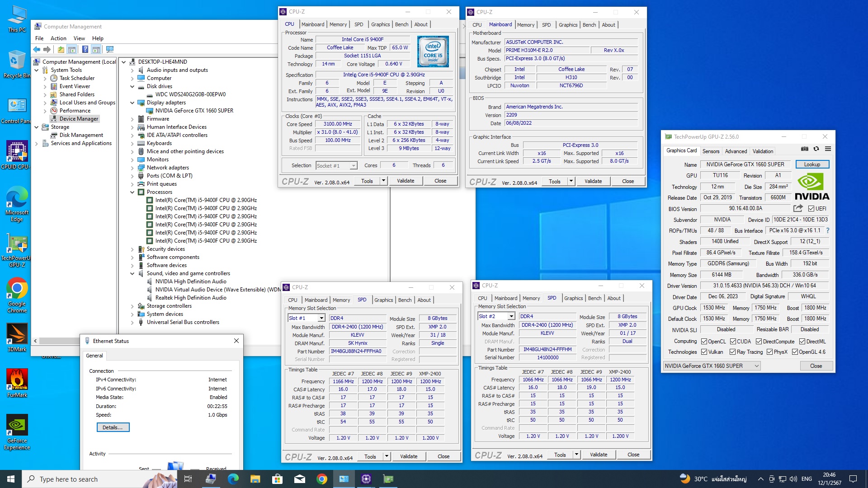
Task: Open the GPU selection dropdown in GPU-Z
Action: 757,366
